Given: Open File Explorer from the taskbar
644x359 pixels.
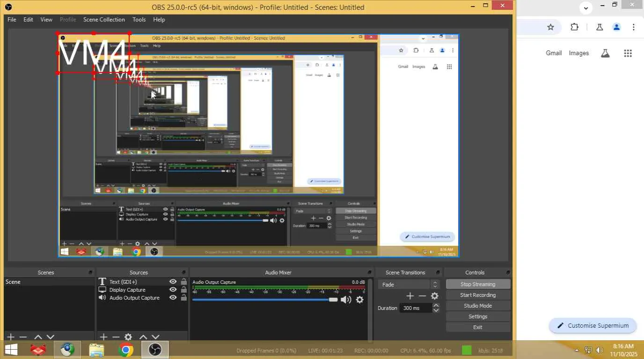Looking at the screenshot, I should coord(96,350).
